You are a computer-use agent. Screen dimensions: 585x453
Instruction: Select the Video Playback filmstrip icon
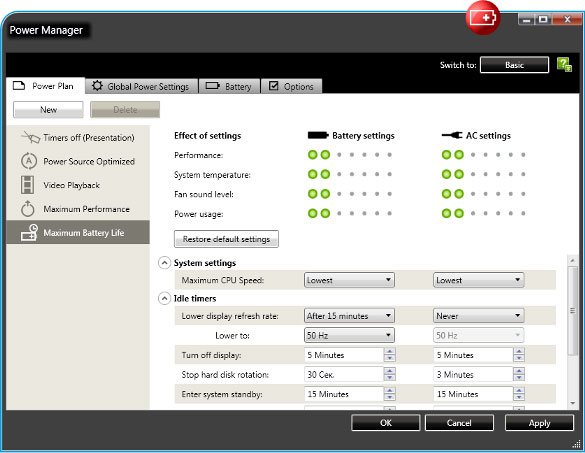tap(28, 185)
